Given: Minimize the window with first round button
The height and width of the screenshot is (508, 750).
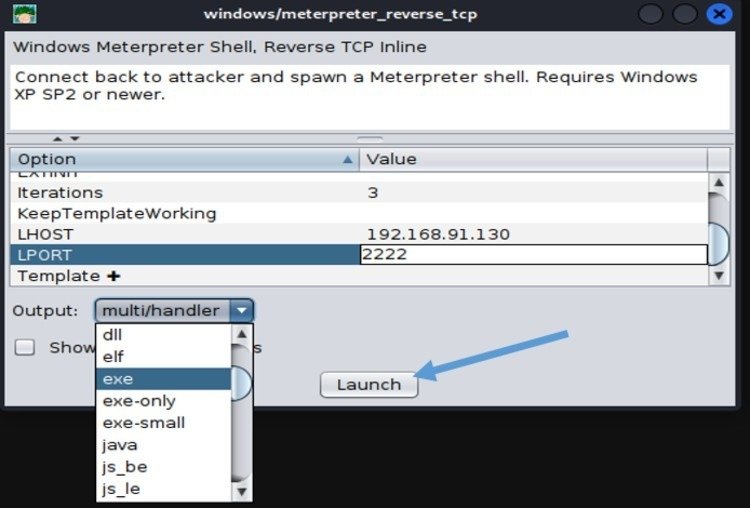Looking at the screenshot, I should coord(651,14).
